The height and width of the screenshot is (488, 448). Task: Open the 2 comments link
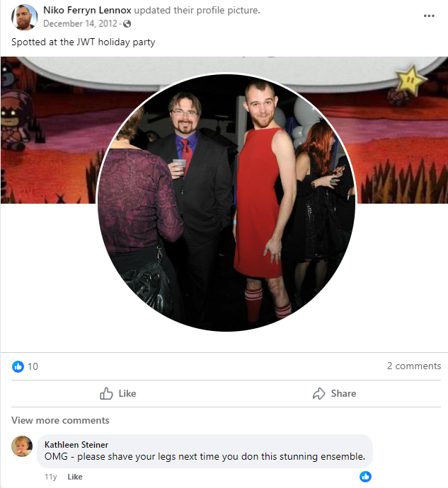tap(414, 366)
